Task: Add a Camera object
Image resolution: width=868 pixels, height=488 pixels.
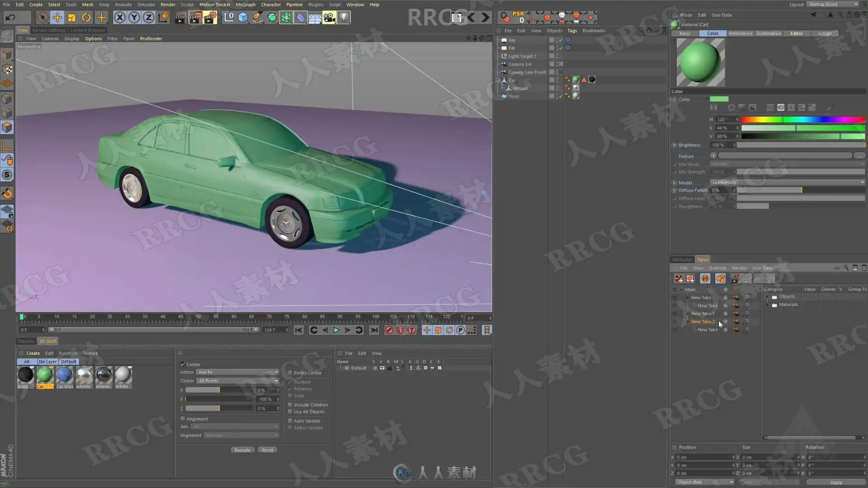Action: tap(329, 18)
